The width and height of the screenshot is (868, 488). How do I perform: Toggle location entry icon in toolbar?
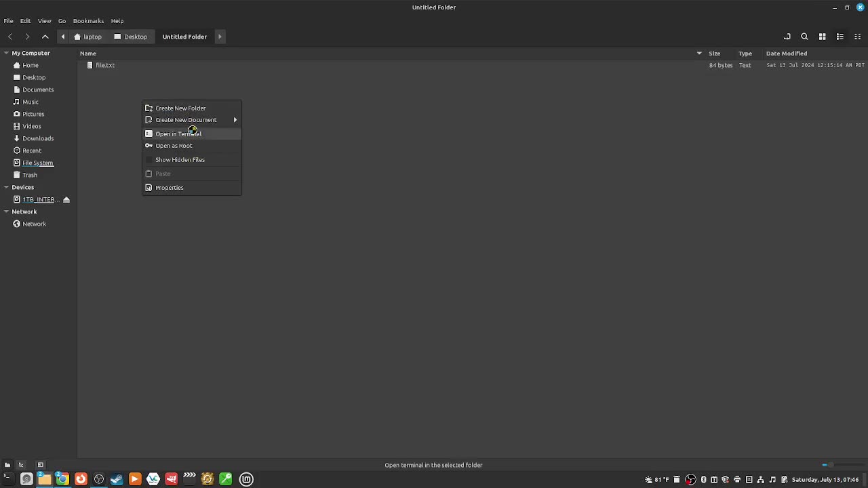pos(787,37)
